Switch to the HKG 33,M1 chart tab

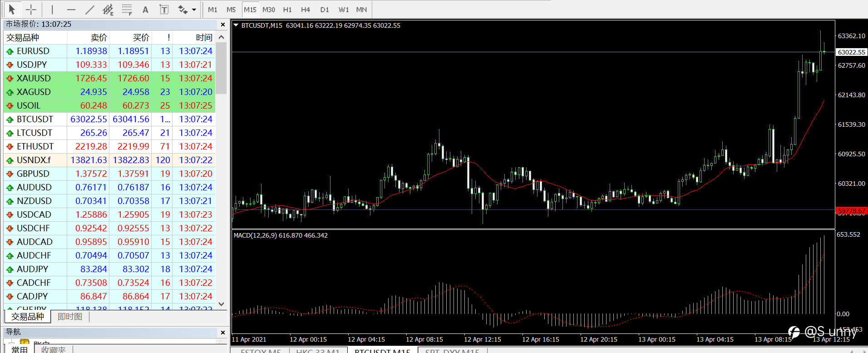[x=318, y=350]
